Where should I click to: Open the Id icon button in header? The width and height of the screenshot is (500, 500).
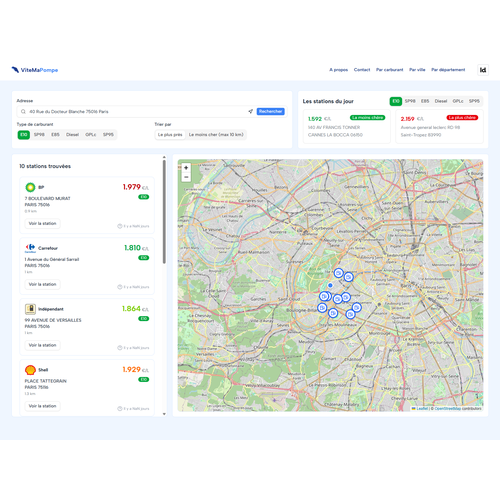click(483, 70)
